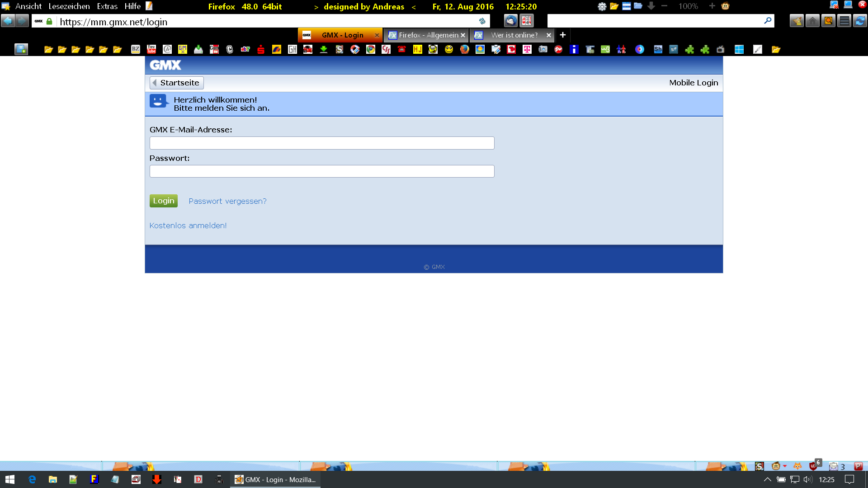
Task: Click the Passwort vergessen? link
Action: (x=227, y=201)
